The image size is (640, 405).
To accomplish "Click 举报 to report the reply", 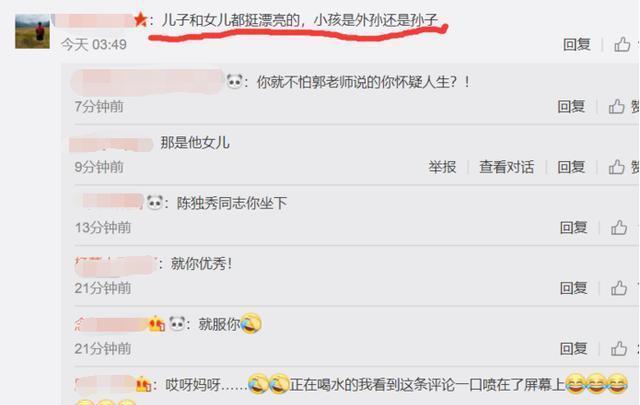I will click(442, 167).
